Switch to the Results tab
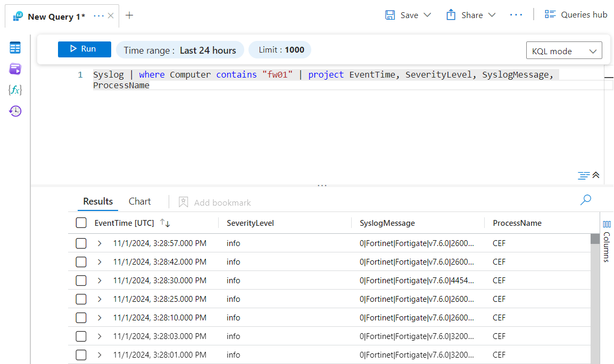The height and width of the screenshot is (364, 614). [x=98, y=201]
